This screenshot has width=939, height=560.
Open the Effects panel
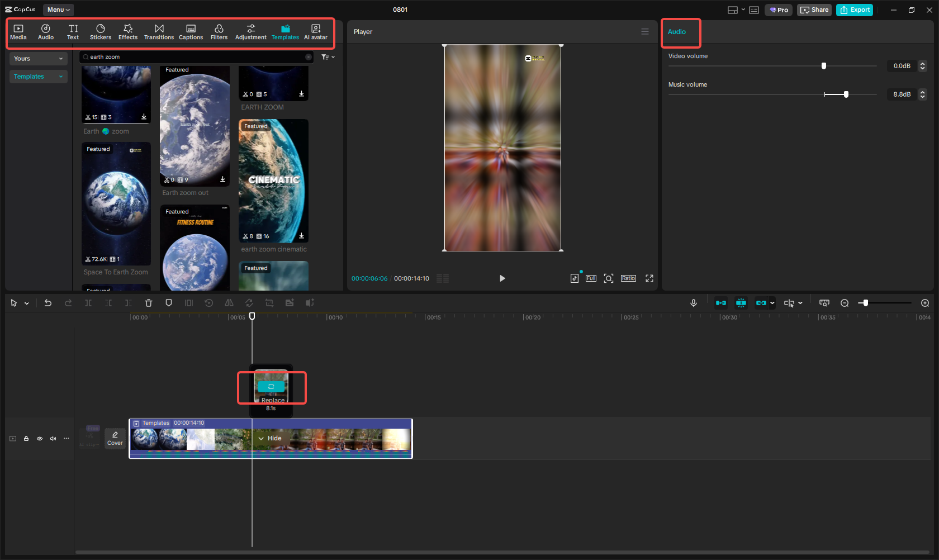click(x=128, y=32)
